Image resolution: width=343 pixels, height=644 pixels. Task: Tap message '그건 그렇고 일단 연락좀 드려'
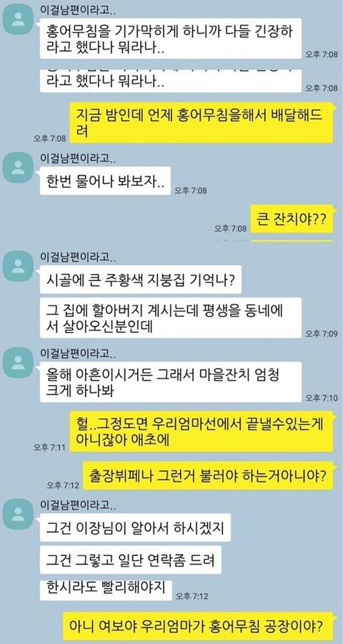[x=131, y=560]
